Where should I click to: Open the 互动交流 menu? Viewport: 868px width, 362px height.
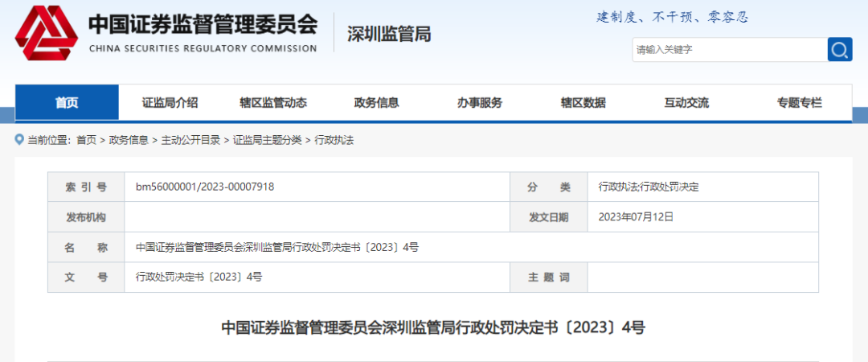click(x=686, y=102)
